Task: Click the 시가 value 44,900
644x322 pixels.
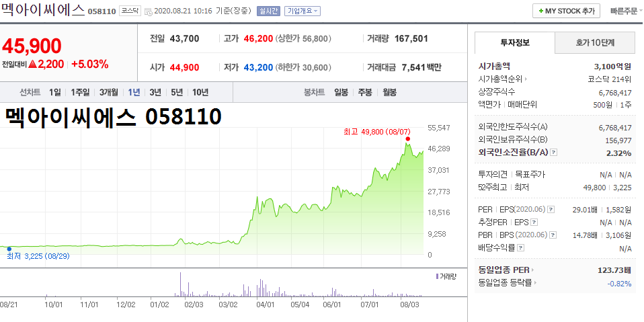Action: coord(184,67)
